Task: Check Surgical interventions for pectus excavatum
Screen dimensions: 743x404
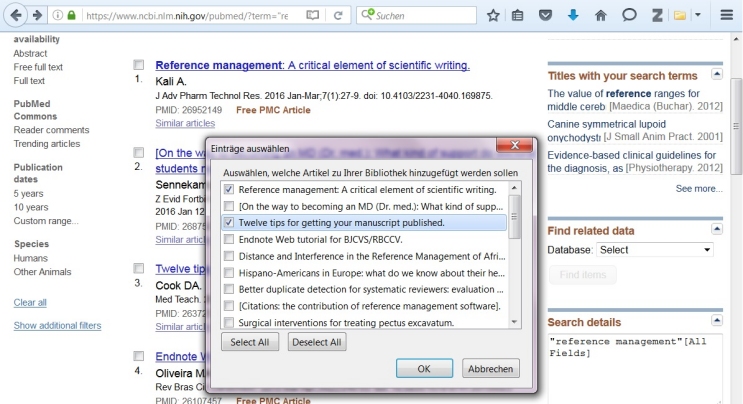Action: [229, 323]
